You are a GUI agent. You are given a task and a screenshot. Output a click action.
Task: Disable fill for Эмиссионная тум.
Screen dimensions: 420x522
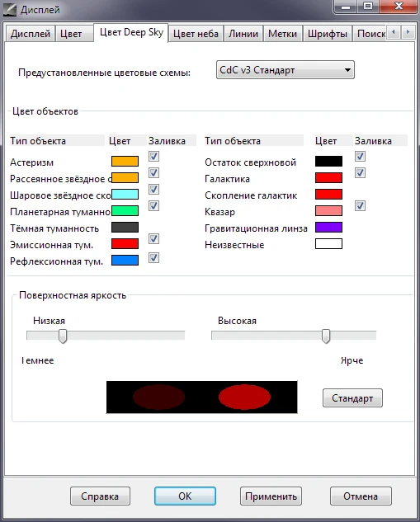153,238
